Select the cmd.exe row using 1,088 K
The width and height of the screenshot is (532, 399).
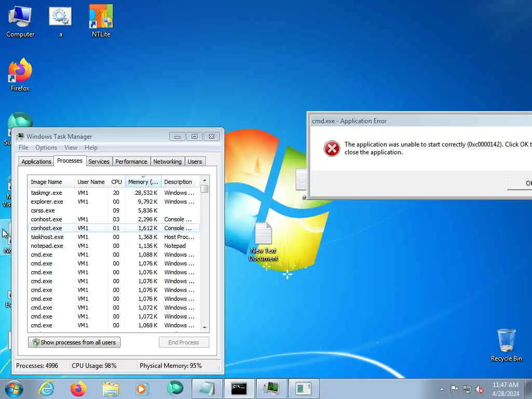[114, 255]
